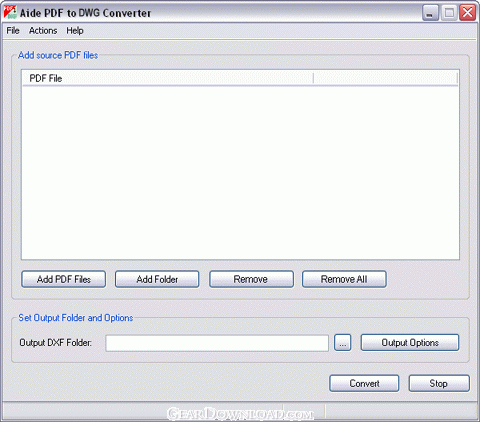
Task: Click the Remove button
Action: click(251, 279)
